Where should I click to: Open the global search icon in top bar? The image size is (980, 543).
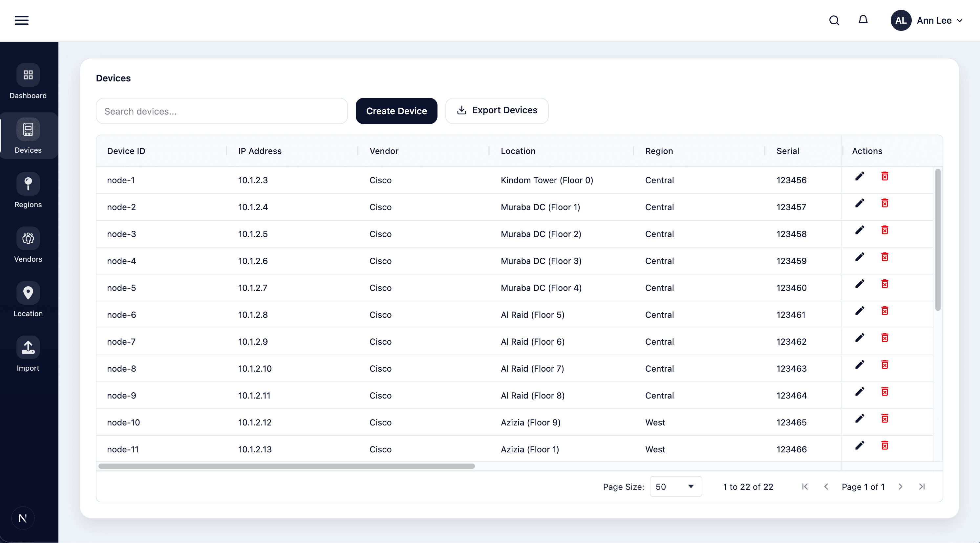[834, 20]
